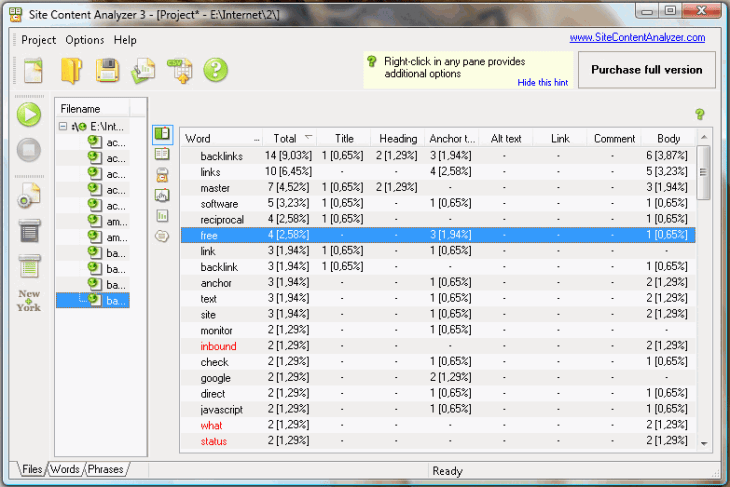730x487 pixels.
Task: Click the report export document icon
Action: pos(143,71)
